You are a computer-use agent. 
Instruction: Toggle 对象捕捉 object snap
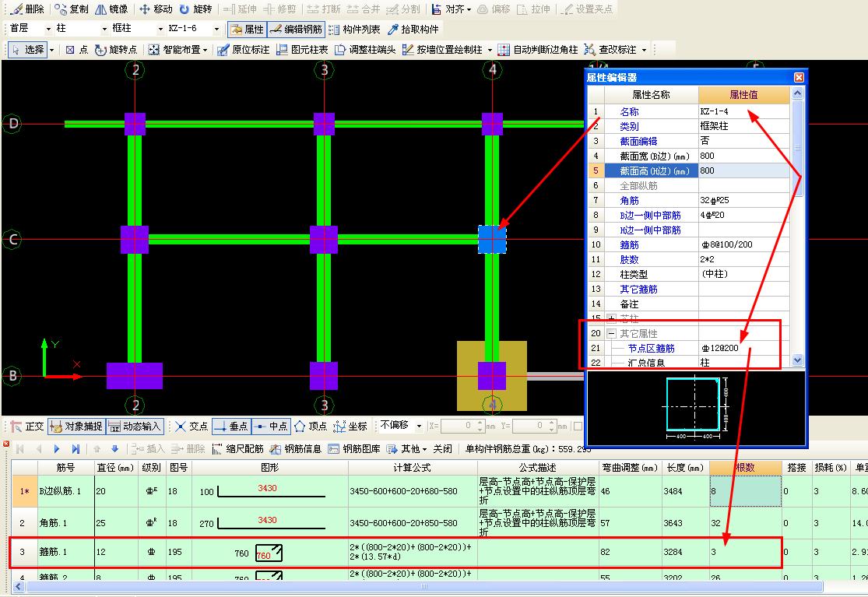point(76,426)
